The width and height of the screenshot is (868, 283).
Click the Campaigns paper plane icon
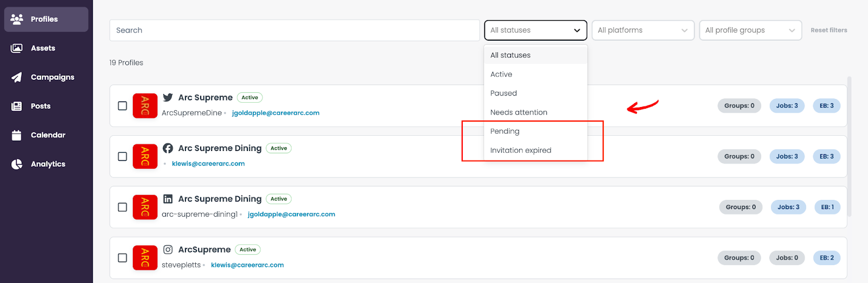(17, 77)
